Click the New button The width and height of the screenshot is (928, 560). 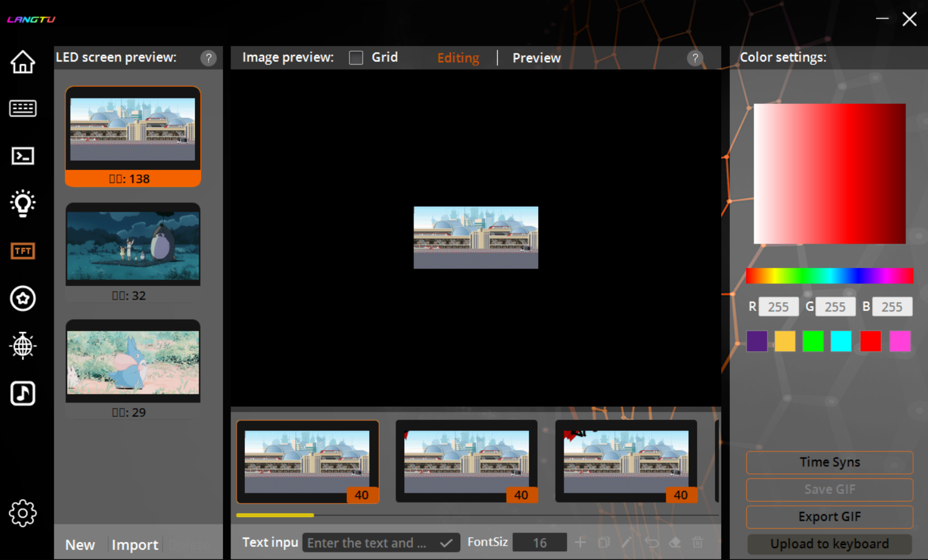pos(80,545)
